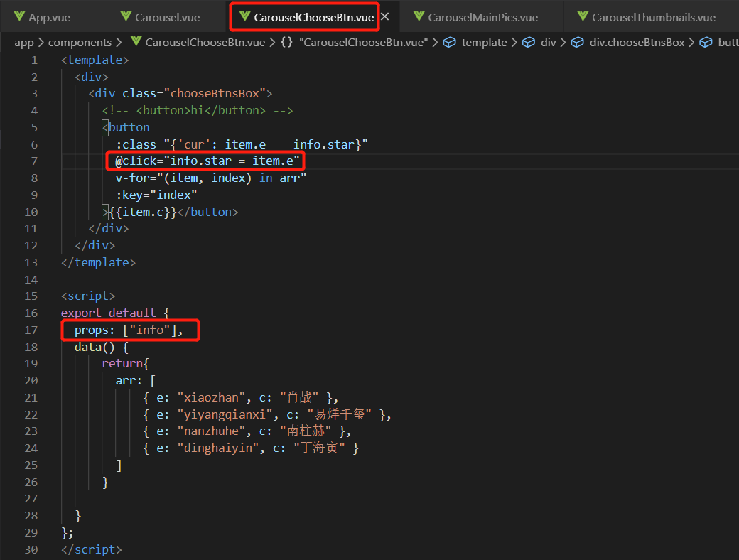
Task: Click 'return{' keyword on line 19
Action: pyautogui.click(x=125, y=363)
